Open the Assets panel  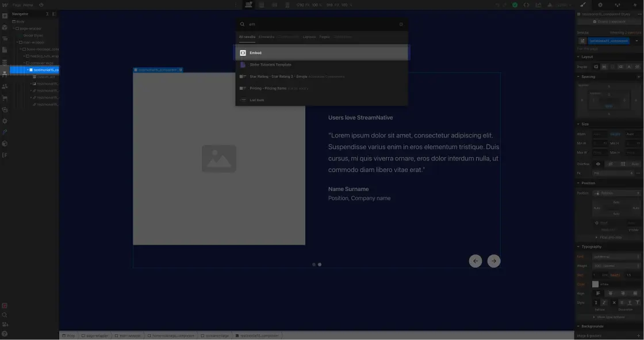[5, 110]
